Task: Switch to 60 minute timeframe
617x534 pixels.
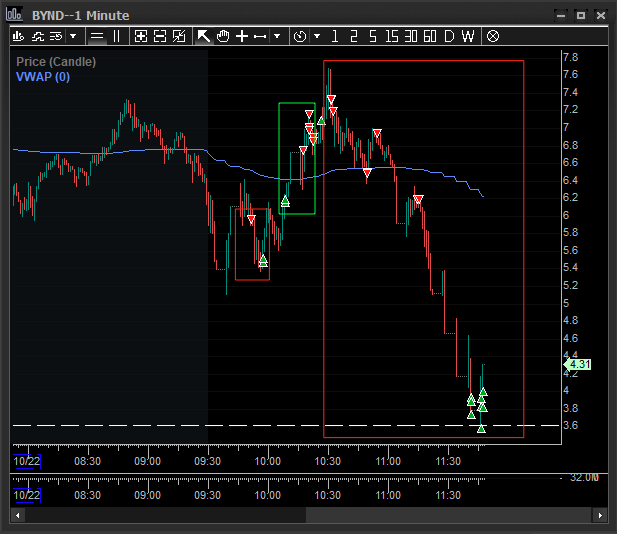Action: tap(430, 37)
